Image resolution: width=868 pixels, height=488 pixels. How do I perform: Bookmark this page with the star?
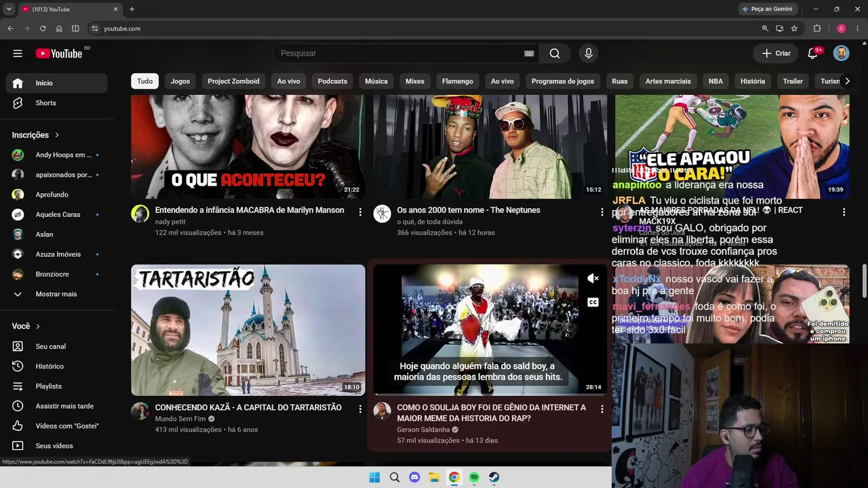(794, 28)
